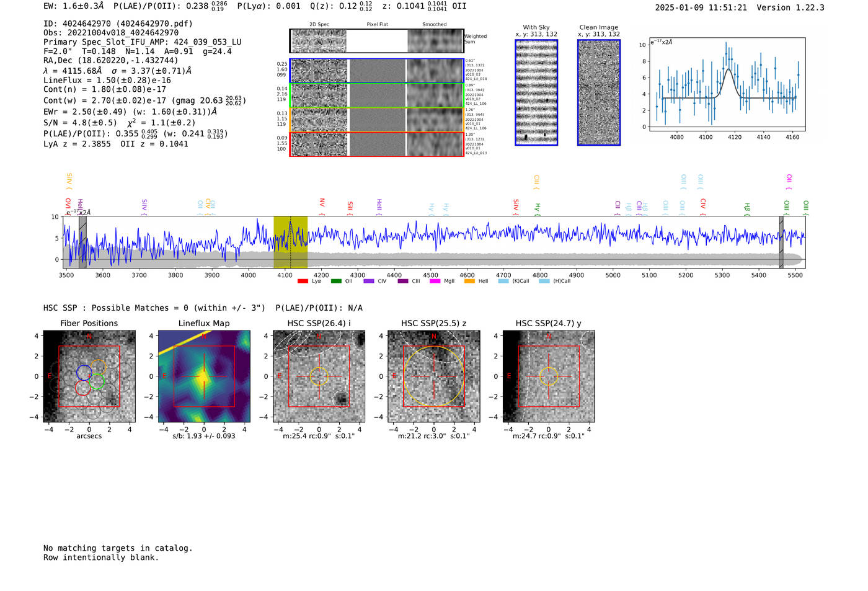This screenshot has width=868, height=591.
Task: Click the Row intentionally blank text
Action: 101,558
